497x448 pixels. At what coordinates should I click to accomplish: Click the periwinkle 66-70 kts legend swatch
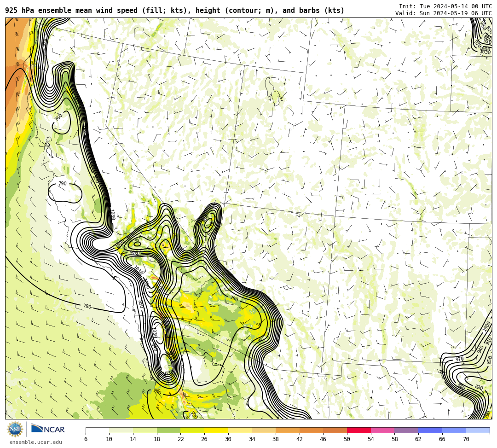(454, 430)
